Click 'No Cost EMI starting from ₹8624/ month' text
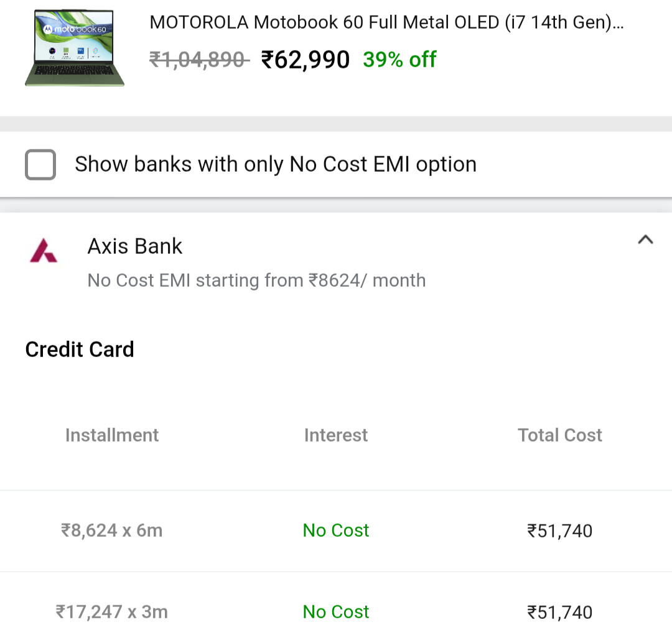Screen dimensions: 672x640 point(256,281)
